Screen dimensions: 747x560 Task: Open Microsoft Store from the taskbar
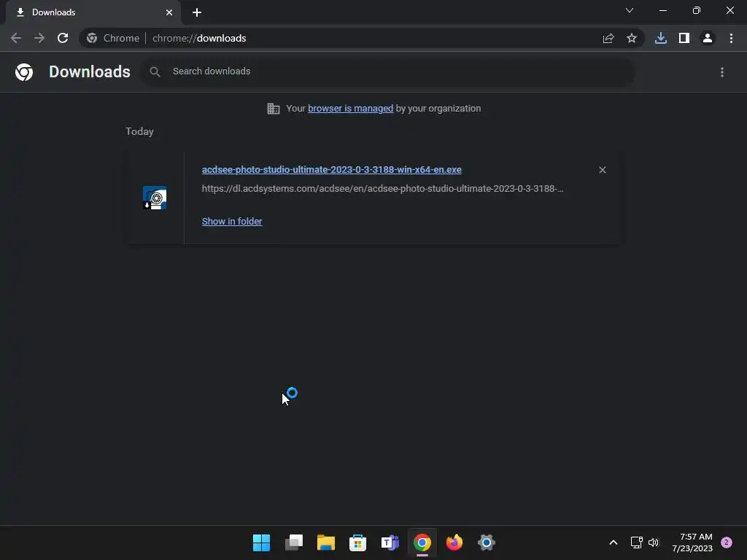point(357,542)
